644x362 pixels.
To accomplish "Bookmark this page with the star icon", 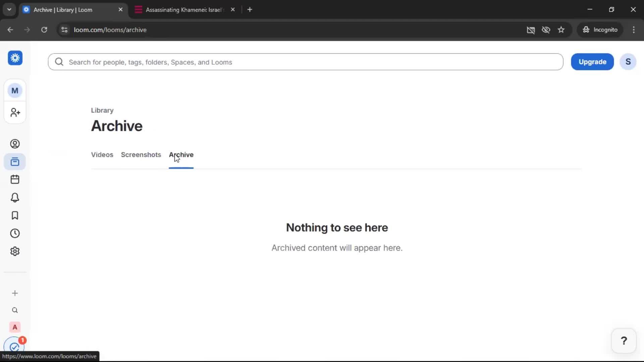I will [x=561, y=30].
